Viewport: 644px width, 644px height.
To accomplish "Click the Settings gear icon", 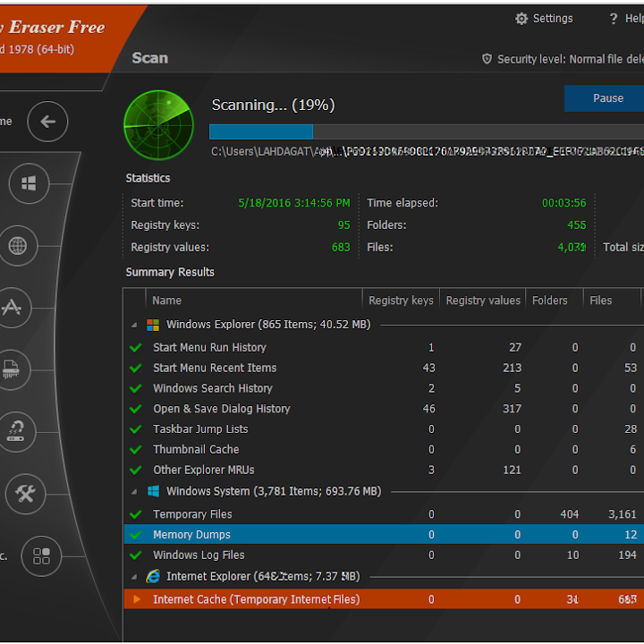I will pos(521,19).
